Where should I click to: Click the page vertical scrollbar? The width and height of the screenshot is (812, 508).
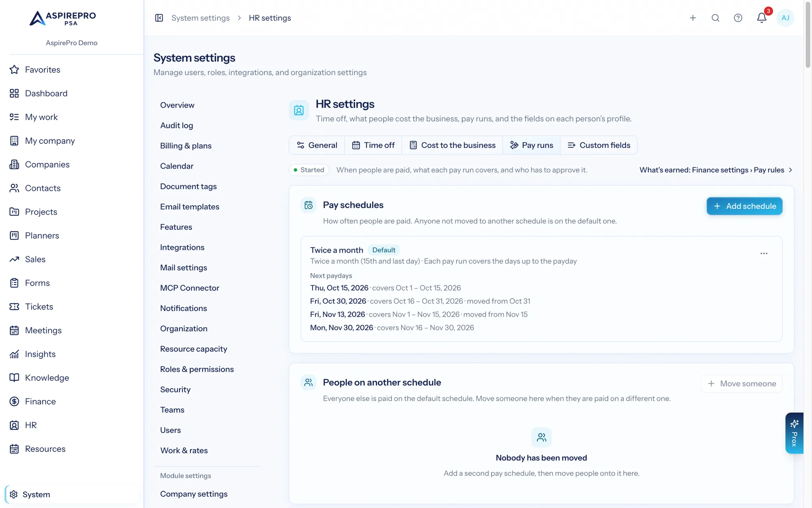coord(808,35)
